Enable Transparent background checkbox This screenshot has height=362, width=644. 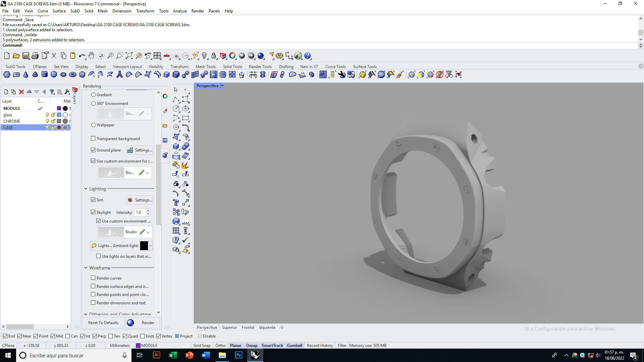(93, 138)
